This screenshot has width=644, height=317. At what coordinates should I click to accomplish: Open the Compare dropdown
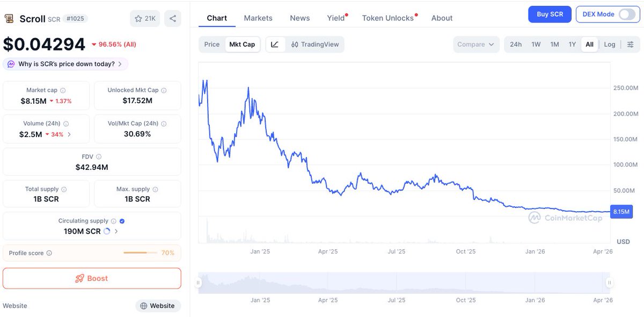point(475,45)
